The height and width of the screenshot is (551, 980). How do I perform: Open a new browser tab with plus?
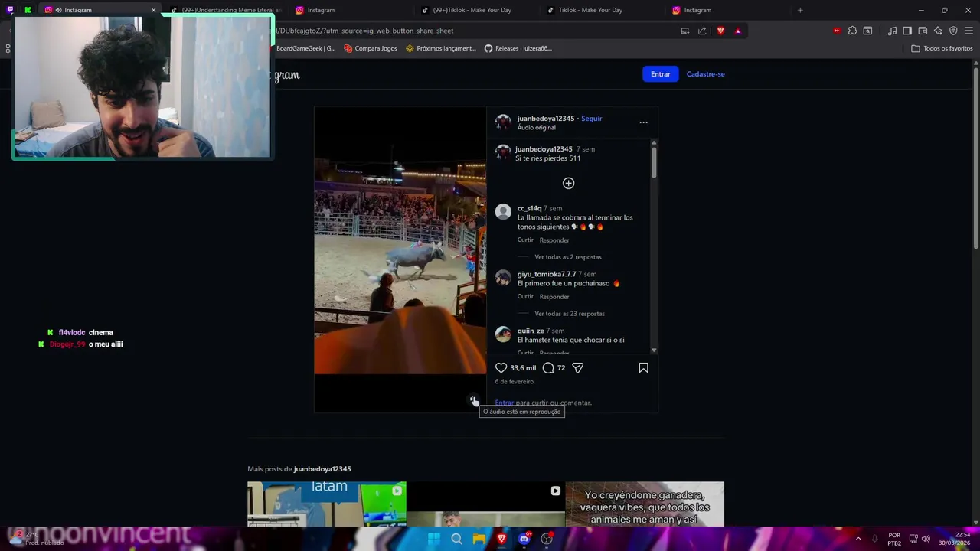800,10
